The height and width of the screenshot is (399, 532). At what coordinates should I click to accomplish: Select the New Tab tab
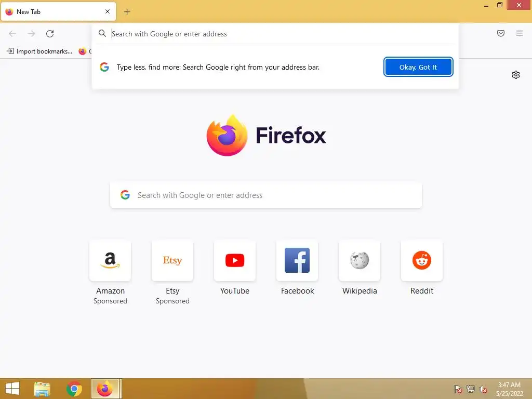tap(58, 11)
